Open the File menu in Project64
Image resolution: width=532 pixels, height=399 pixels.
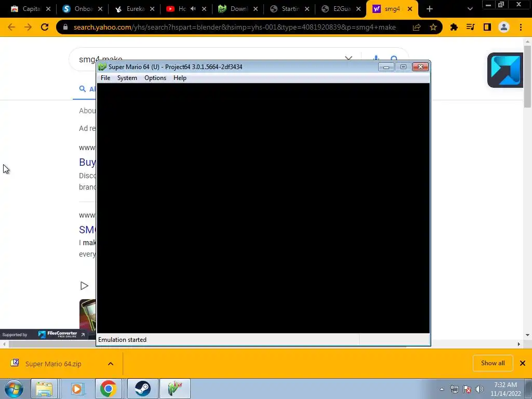pos(105,78)
